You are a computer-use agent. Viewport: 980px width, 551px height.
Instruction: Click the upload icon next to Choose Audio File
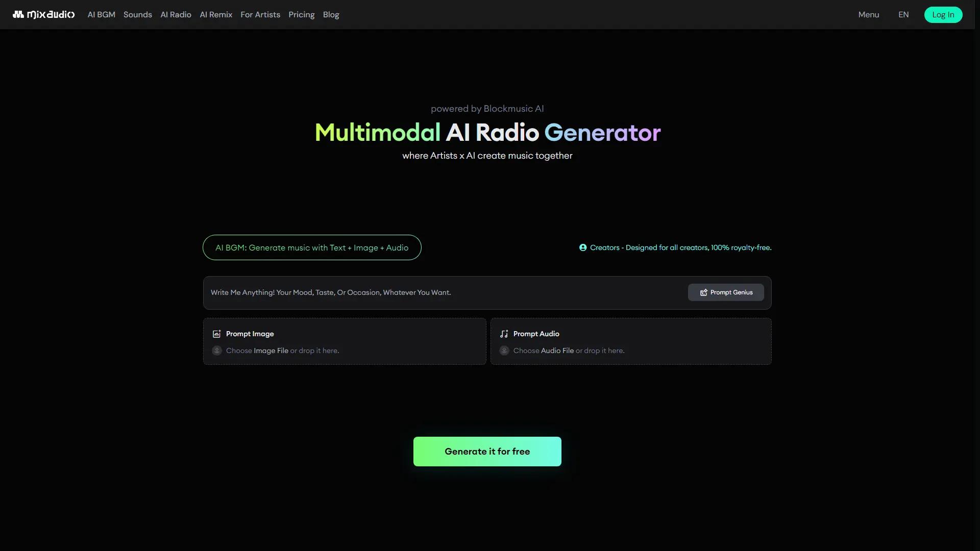(x=504, y=350)
